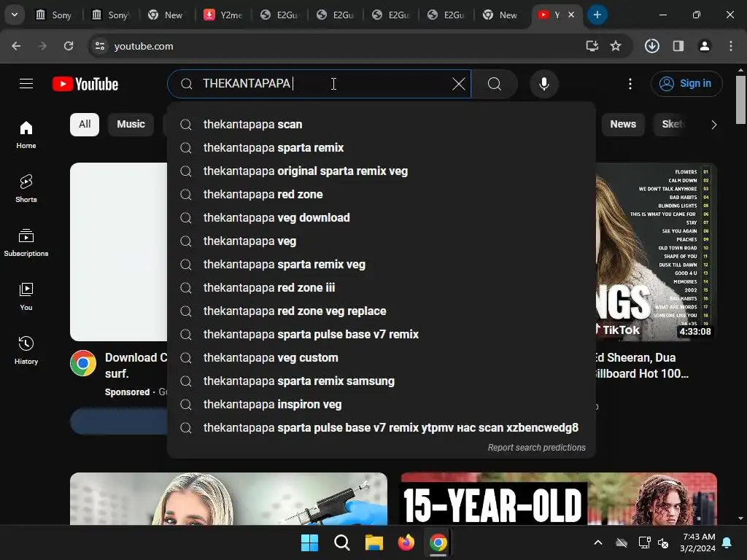Click Report search predictions link
Viewport: 747px width, 560px height.
tap(536, 448)
